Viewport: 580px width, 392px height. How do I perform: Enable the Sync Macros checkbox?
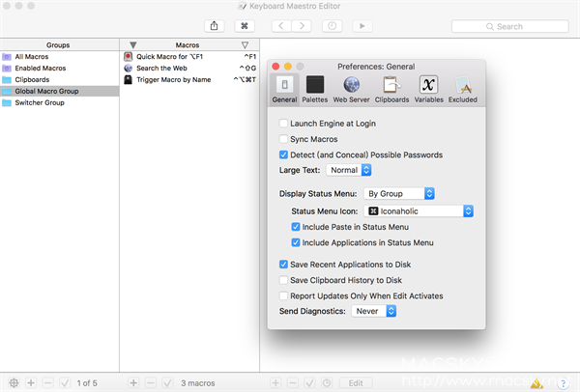pyautogui.click(x=283, y=139)
